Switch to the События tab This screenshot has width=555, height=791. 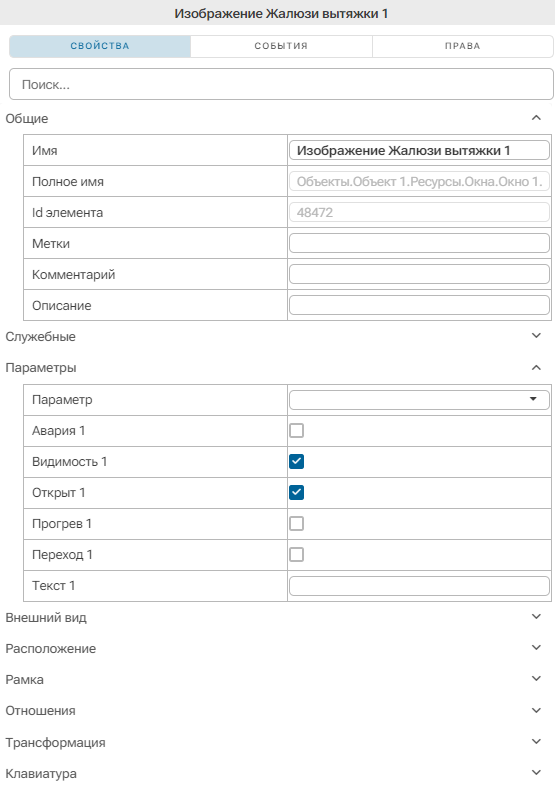[x=281, y=46]
